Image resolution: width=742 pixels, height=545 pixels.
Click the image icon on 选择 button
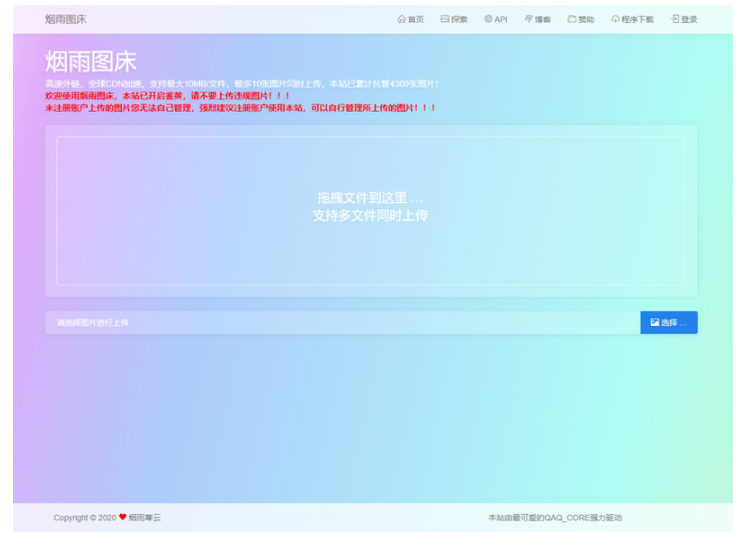[x=654, y=322]
